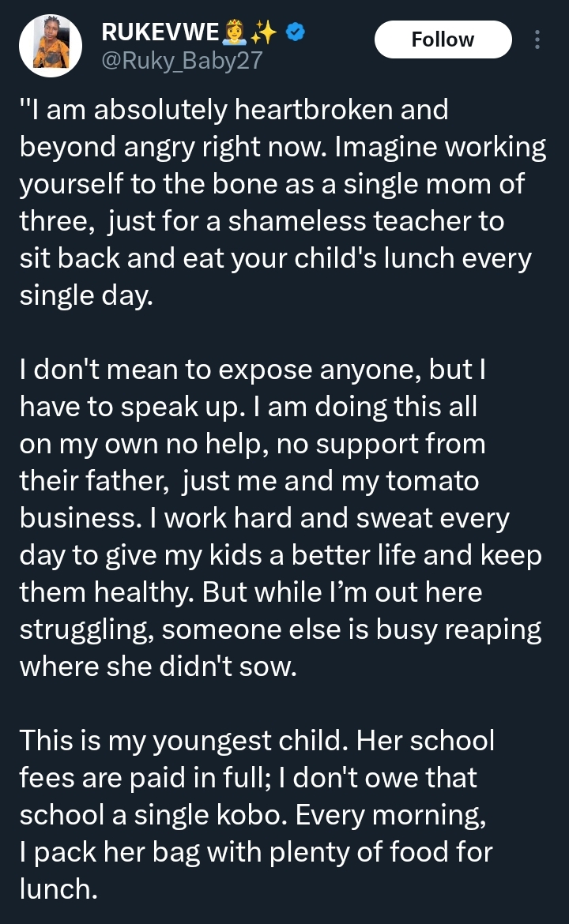Click the Follow button
Screen dimensions: 569x924
pyautogui.click(x=443, y=39)
